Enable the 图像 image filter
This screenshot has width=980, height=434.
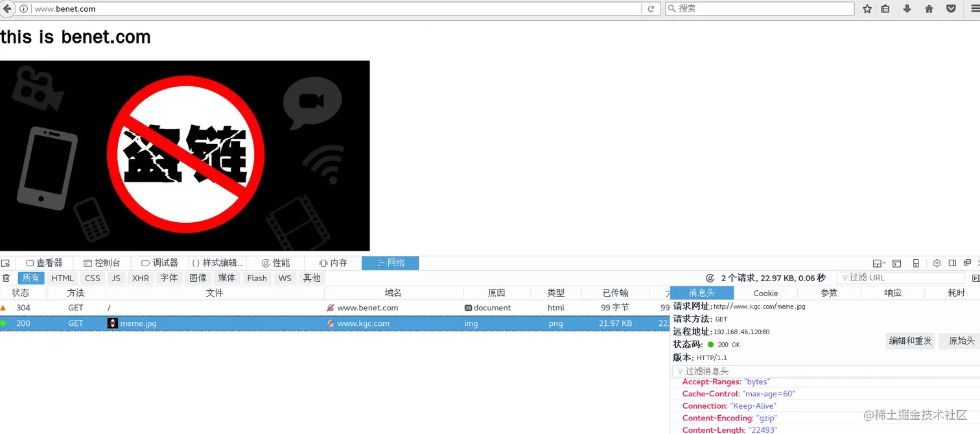click(x=198, y=277)
